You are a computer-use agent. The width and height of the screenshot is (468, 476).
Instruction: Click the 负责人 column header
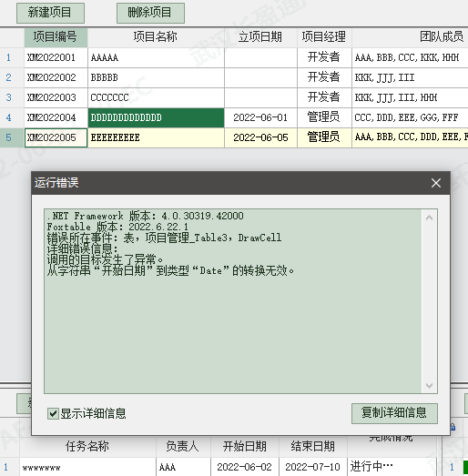point(183,446)
